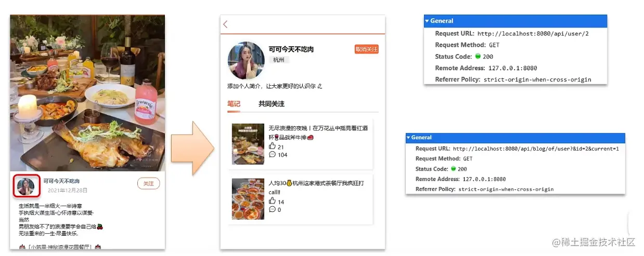Click the author name under the food photo
This screenshot has height=256, width=644.
pyautogui.click(x=61, y=181)
